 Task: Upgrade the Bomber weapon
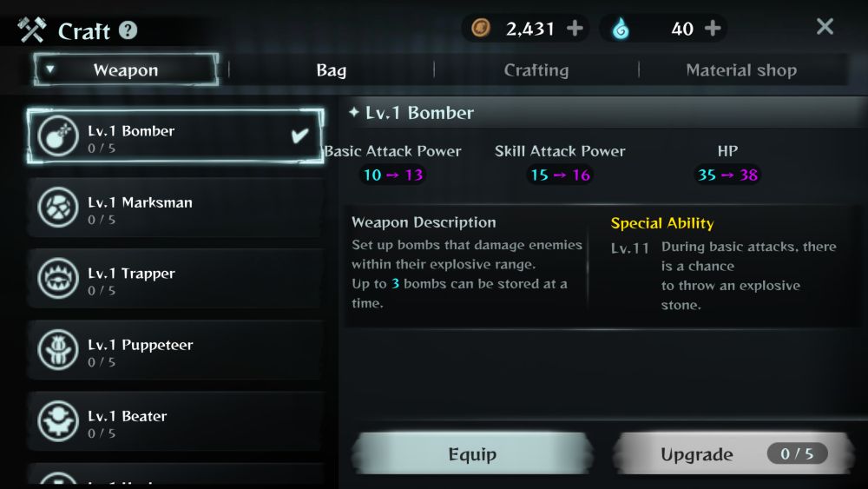pos(732,454)
